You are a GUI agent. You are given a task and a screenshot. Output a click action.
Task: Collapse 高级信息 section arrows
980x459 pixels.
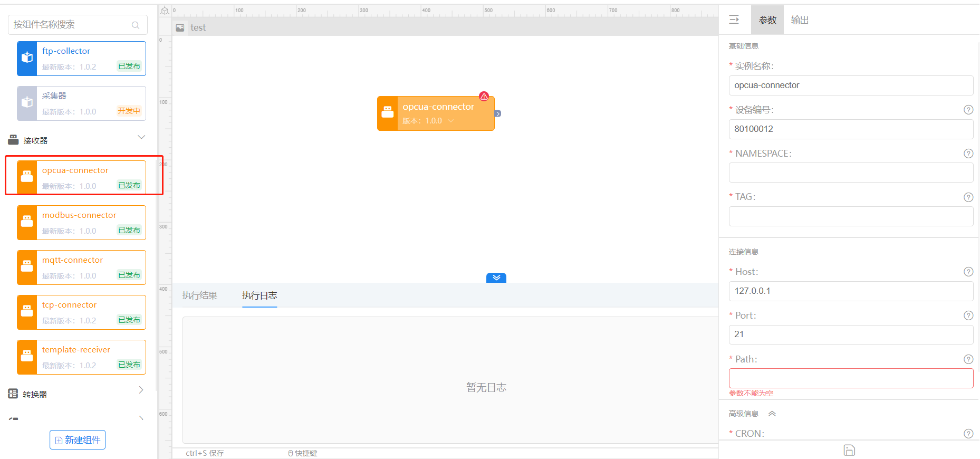point(772,414)
